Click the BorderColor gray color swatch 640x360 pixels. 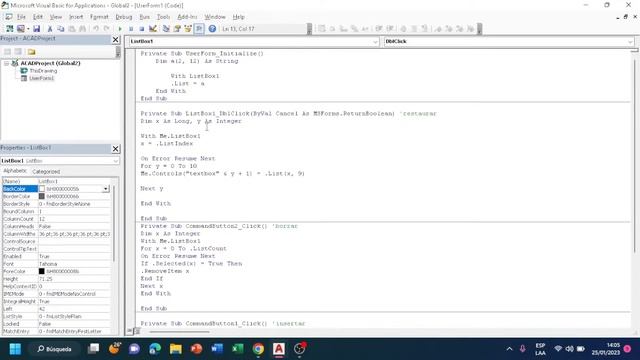(42, 196)
